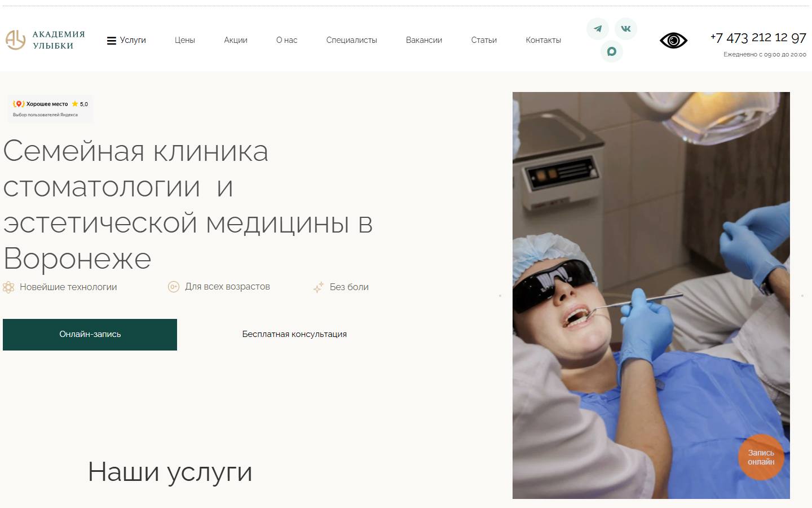
Task: Navigate to Специалисты
Action: click(351, 40)
